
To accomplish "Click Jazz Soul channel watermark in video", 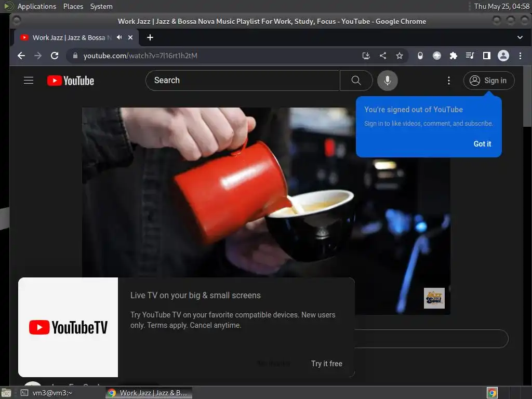I will (x=434, y=298).
